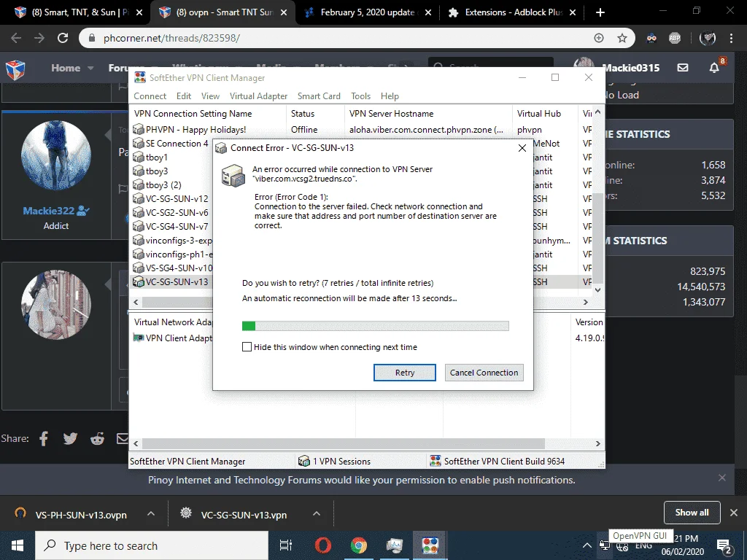Viewport: 747px width, 560px height.
Task: Click Show all downloads button
Action: point(692,513)
